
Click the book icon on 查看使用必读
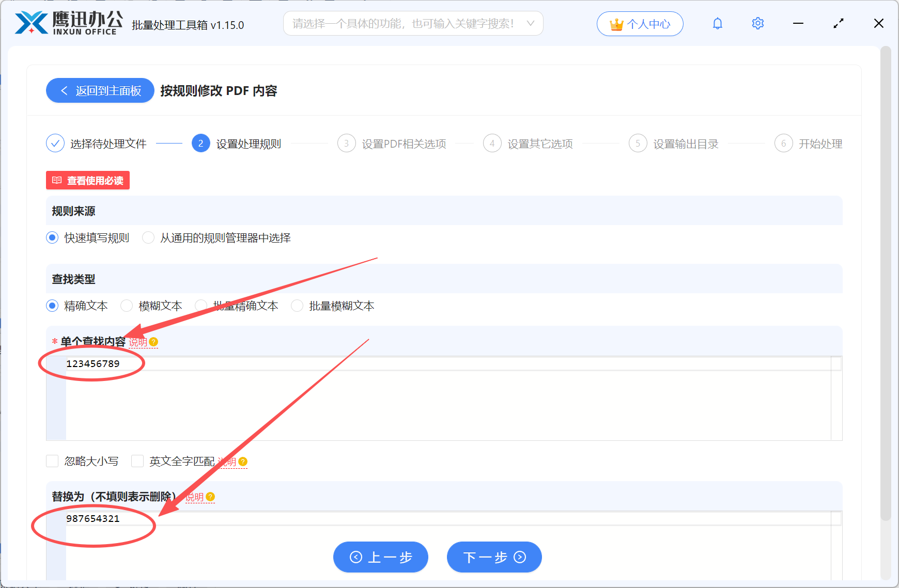point(57,180)
